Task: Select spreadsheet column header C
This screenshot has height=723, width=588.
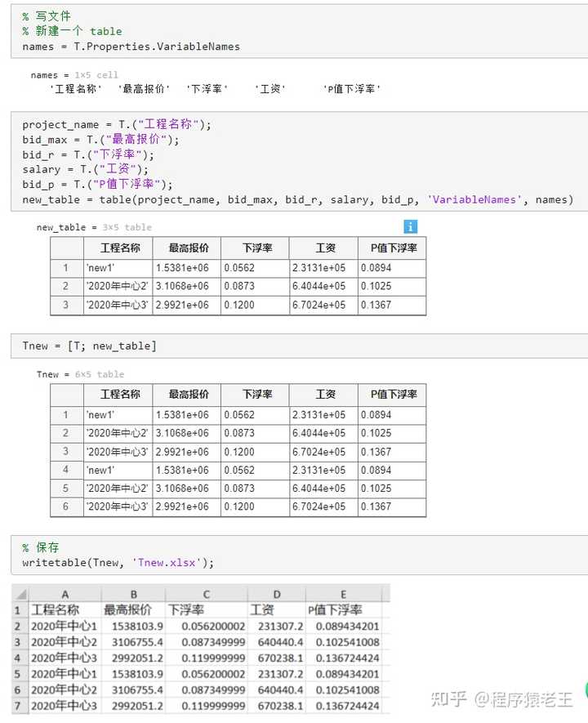Action: point(207,595)
